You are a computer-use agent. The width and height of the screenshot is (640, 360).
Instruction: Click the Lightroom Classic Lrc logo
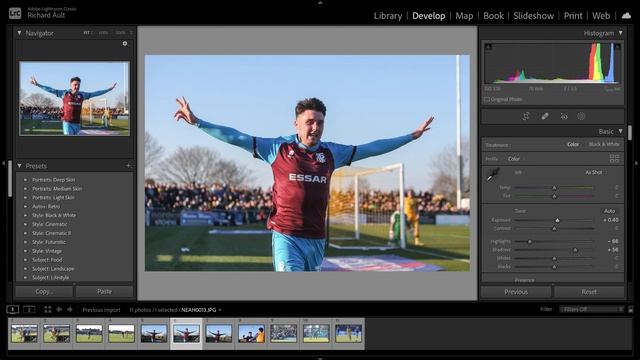(x=15, y=13)
